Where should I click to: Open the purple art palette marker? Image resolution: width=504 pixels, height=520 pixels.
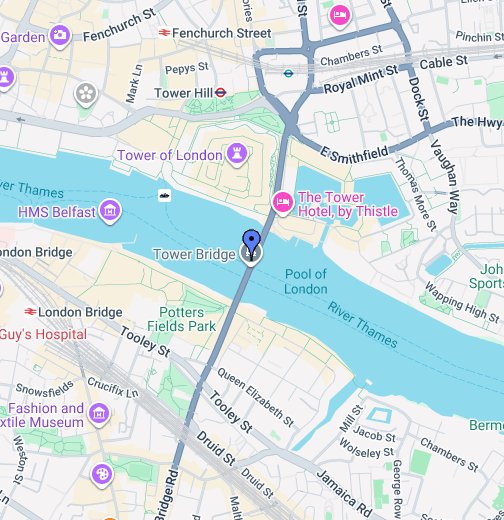coord(102,475)
